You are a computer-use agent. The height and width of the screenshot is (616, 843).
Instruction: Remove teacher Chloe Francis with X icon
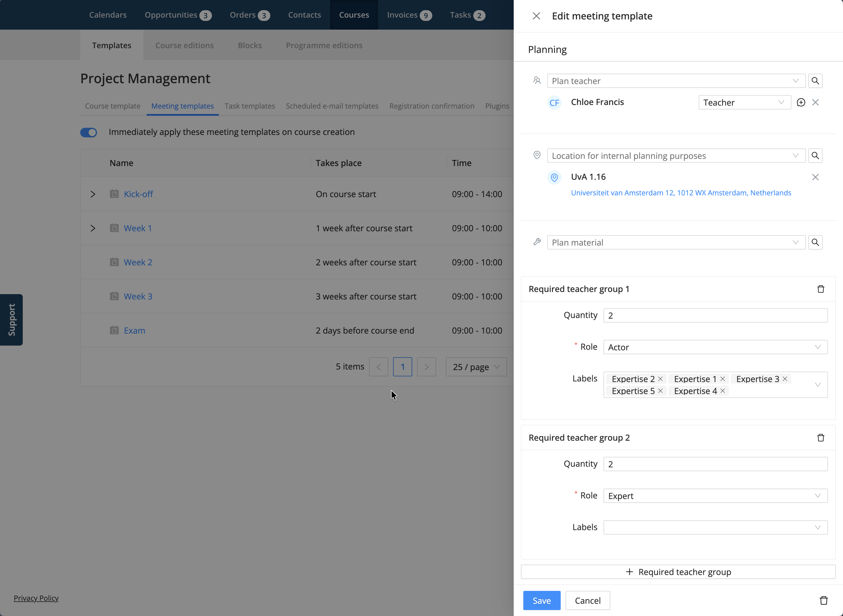click(x=815, y=103)
